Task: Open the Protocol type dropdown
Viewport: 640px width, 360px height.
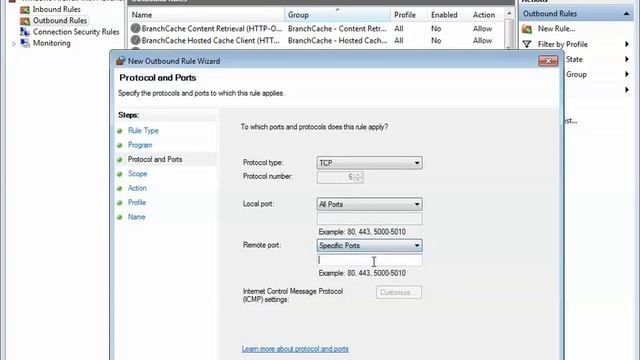Action: click(x=369, y=163)
